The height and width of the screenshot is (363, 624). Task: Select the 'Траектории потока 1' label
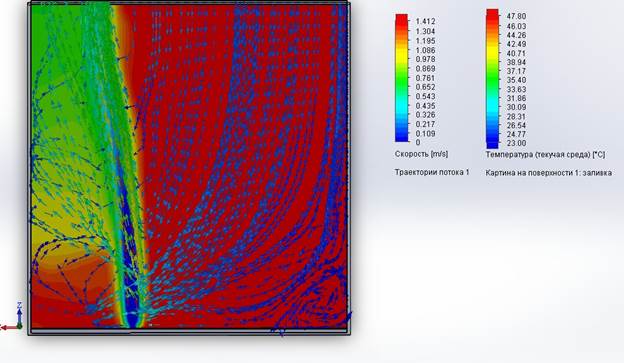click(x=432, y=172)
